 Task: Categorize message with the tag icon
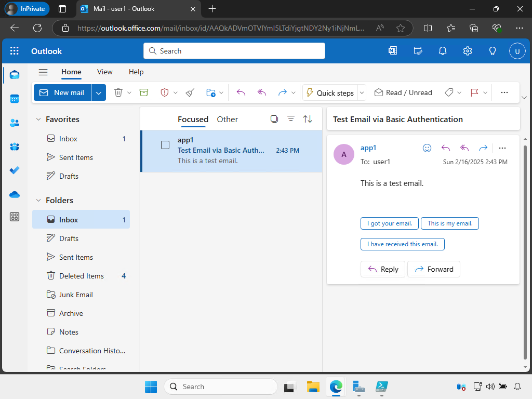point(449,92)
